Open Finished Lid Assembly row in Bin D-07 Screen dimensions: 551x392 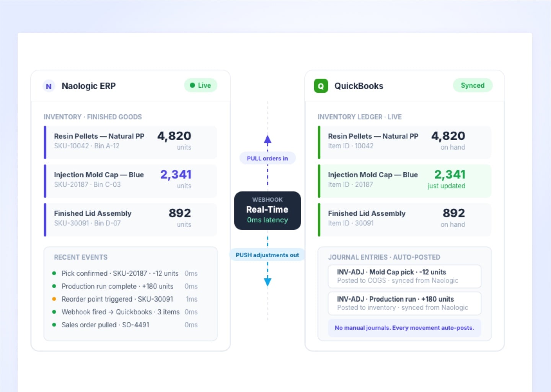130,220
